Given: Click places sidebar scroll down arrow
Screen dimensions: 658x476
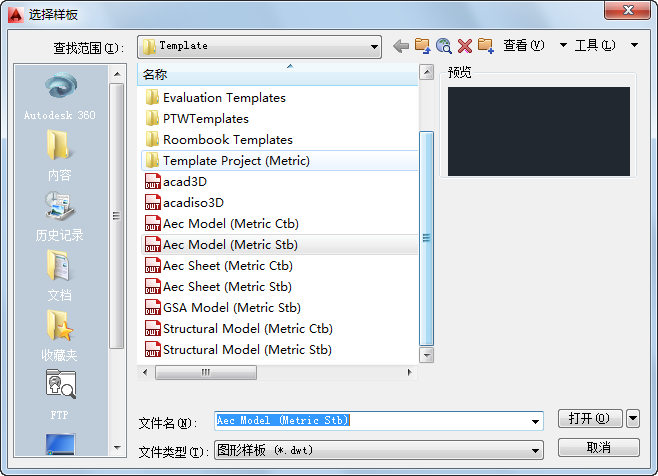Looking at the screenshot, I should pyautogui.click(x=117, y=448).
